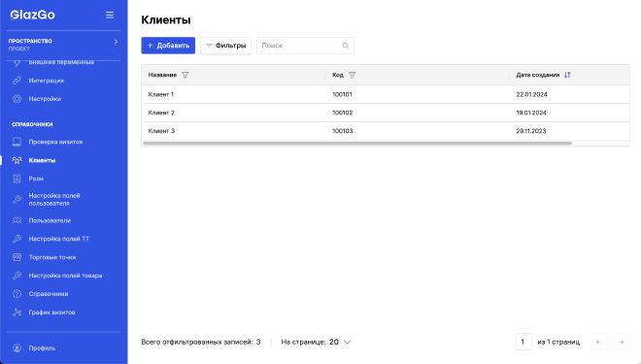Viewport: 641px width, 364px height.
Task: Click the Дата создания column header
Action: 538,75
